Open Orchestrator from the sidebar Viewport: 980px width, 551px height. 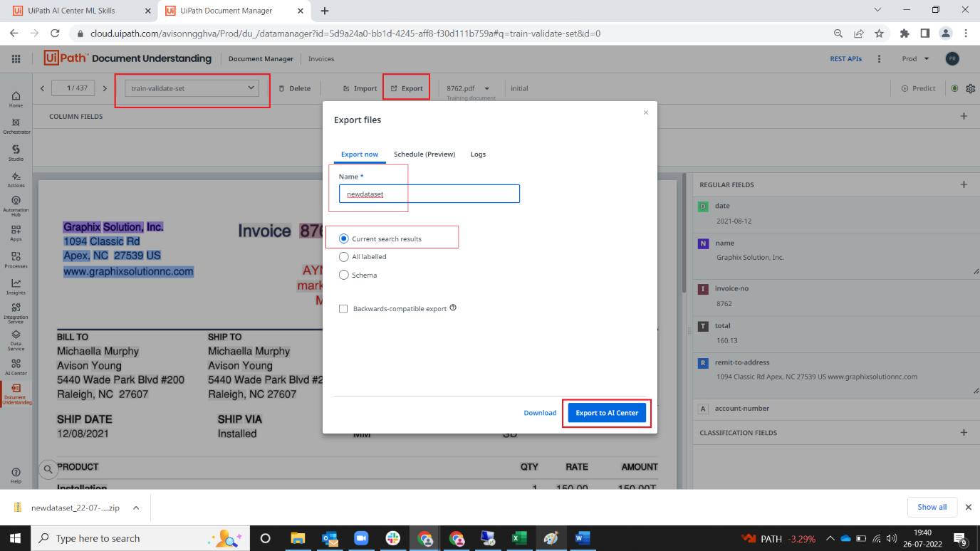click(x=16, y=126)
